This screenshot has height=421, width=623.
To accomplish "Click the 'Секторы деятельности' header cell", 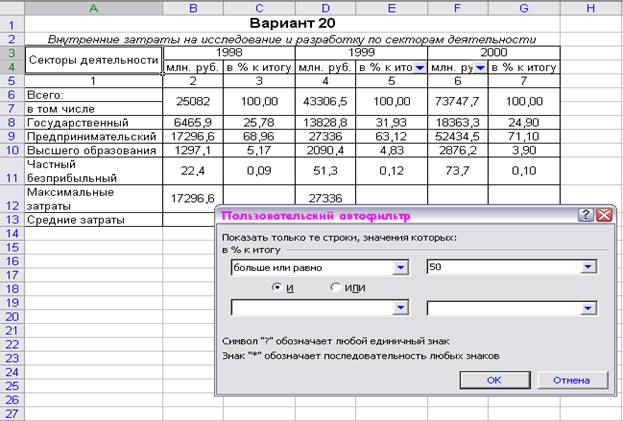I will [93, 60].
